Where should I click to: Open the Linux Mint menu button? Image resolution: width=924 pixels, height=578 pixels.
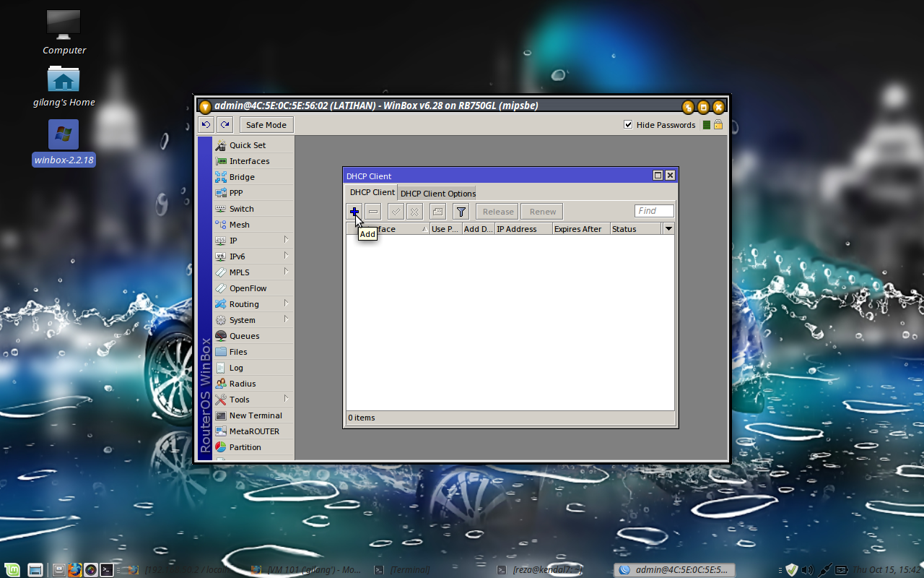coord(13,569)
